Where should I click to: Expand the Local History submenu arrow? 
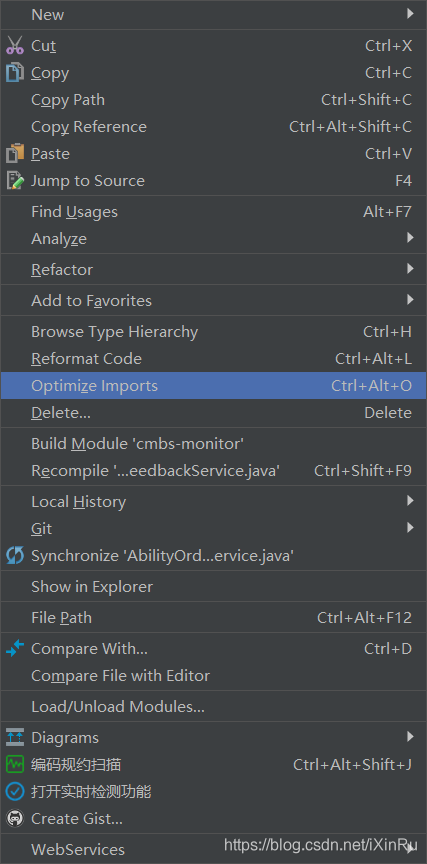[410, 501]
